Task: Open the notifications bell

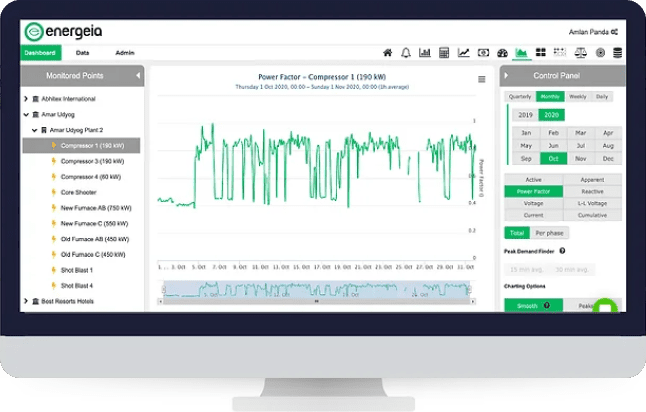Action: [406, 53]
